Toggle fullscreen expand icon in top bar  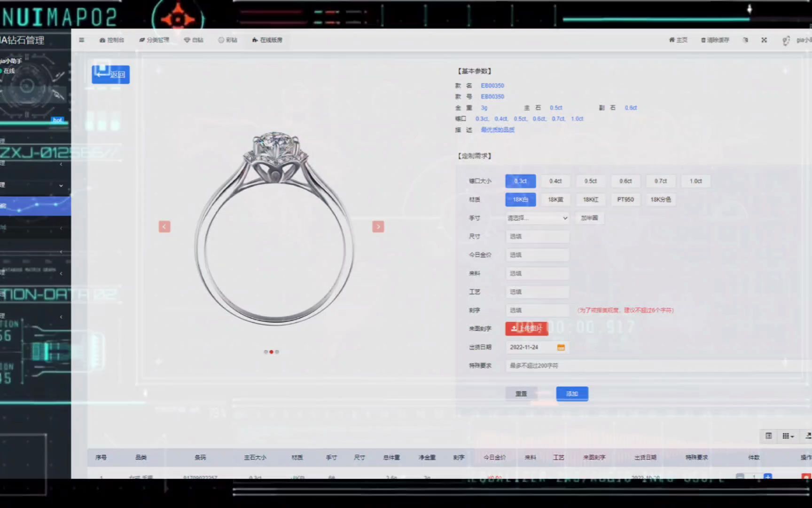tap(764, 40)
